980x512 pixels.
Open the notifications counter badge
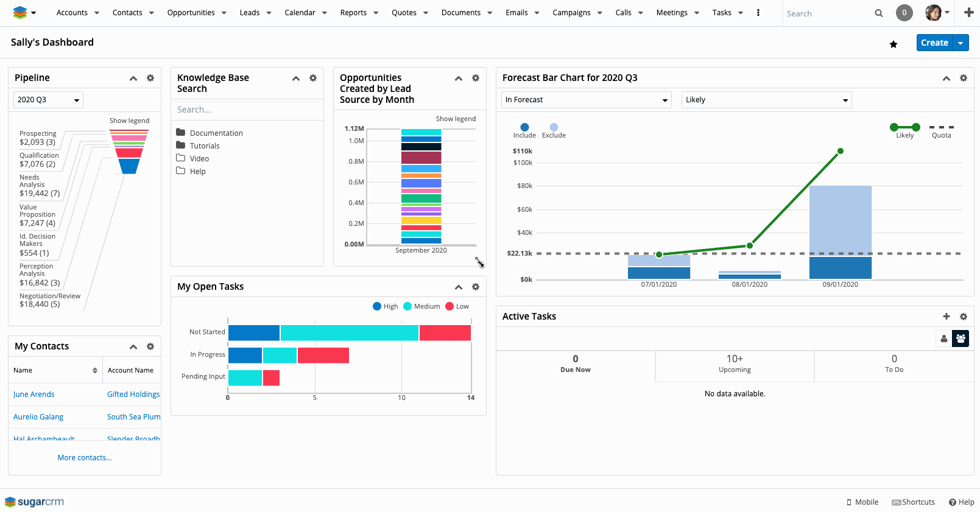pyautogui.click(x=904, y=13)
